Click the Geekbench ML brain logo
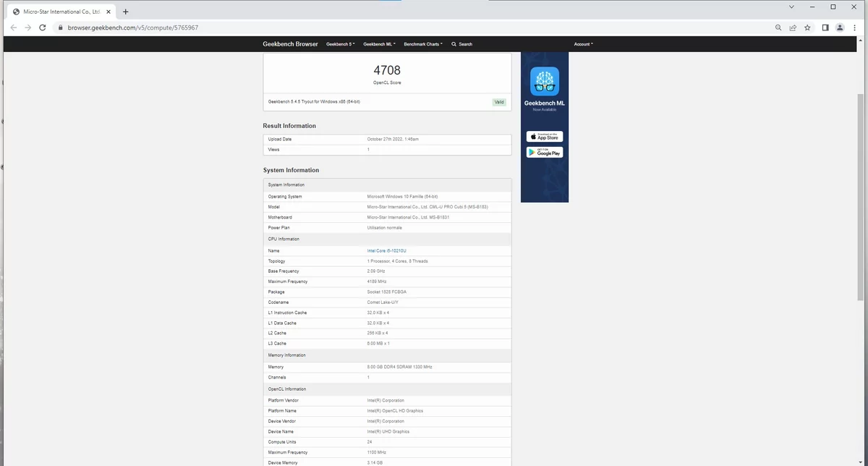This screenshot has height=466, width=868. (x=545, y=82)
